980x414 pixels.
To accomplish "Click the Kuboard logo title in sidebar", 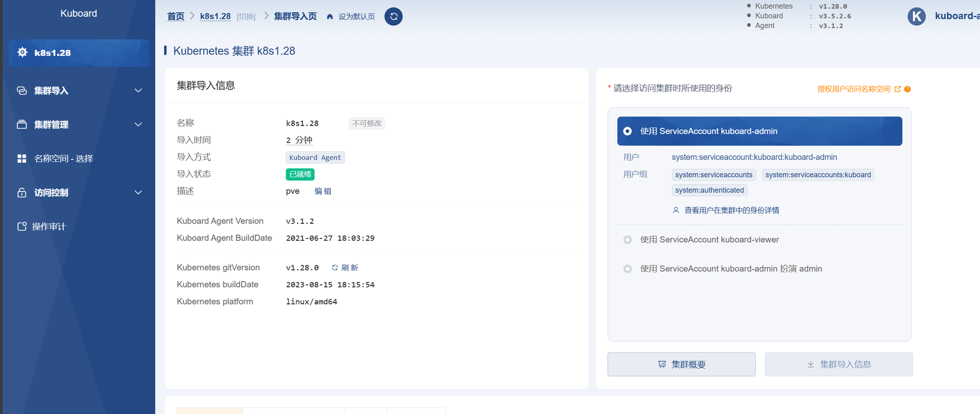I will coord(79,13).
